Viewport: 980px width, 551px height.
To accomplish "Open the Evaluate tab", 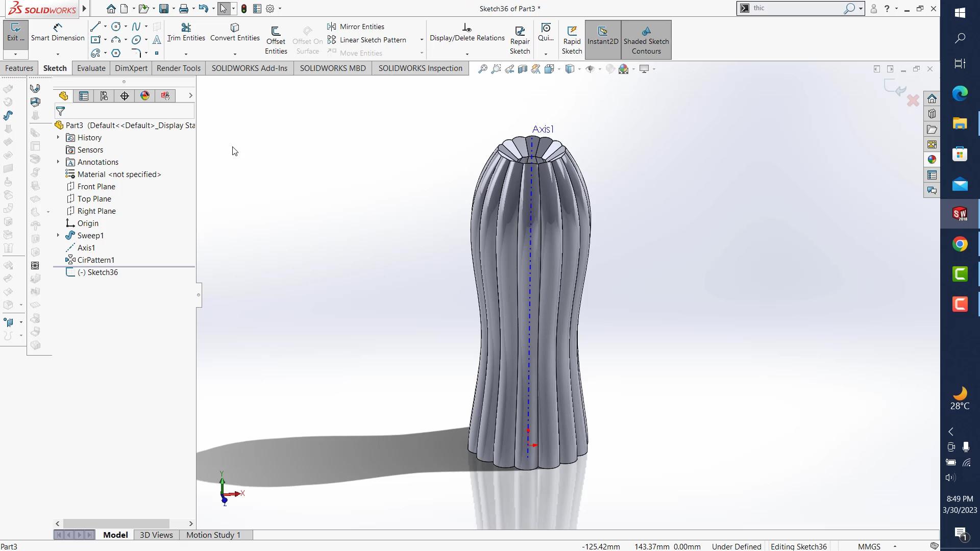I will (x=91, y=68).
